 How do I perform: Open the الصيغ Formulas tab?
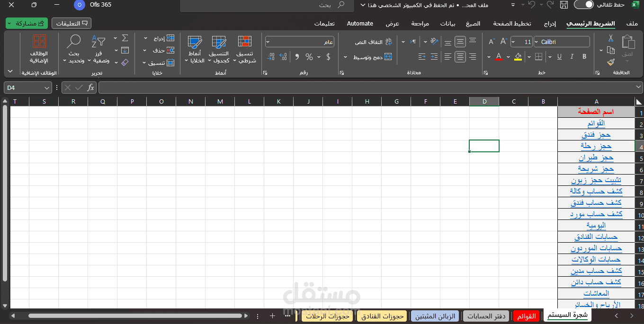(473, 24)
